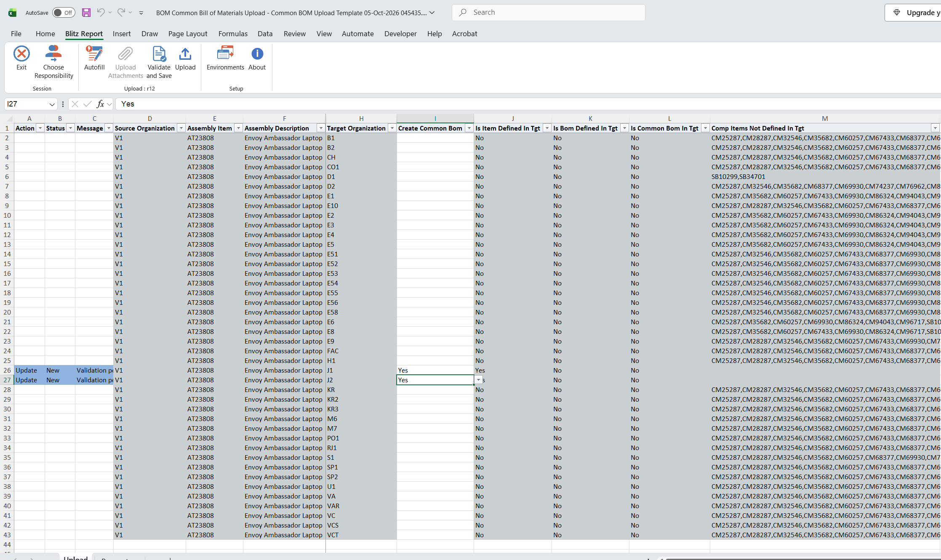Click the Redo arrow
Image resolution: width=941 pixels, height=560 pixels.
121,13
